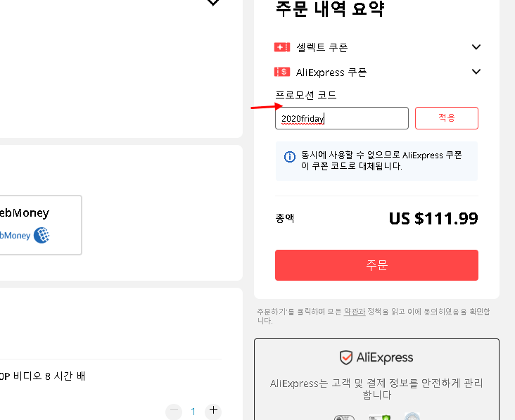The width and height of the screenshot is (515, 420).
Task: Decrease quantity with the minus button
Action: tap(174, 411)
